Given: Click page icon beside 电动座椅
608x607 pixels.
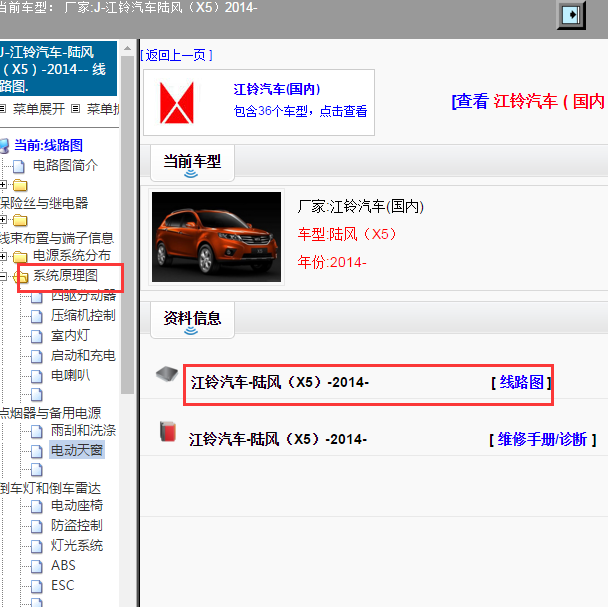Looking at the screenshot, I should [x=36, y=506].
